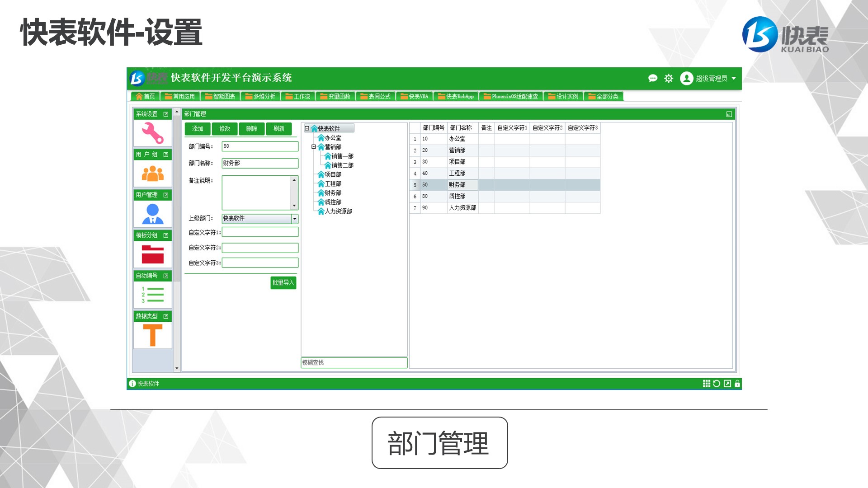This screenshot has height=488, width=868.
Task: Pop out the 模板分组 sidebar panel
Action: click(166, 235)
